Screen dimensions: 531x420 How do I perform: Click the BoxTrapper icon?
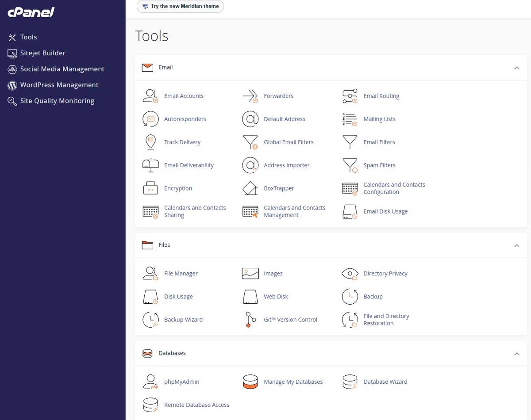(x=250, y=188)
